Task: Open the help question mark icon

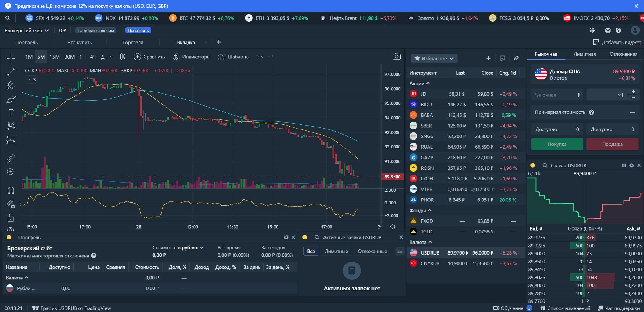Action: pos(618,30)
